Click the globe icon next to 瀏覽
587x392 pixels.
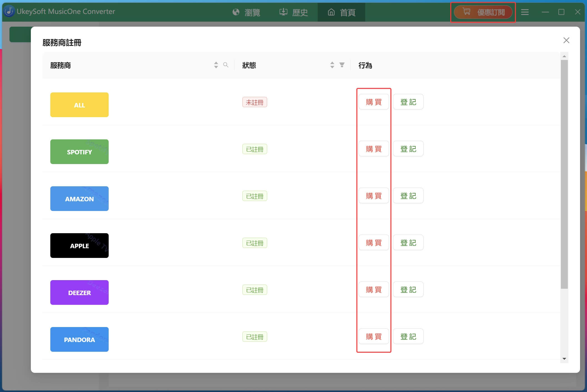click(235, 12)
